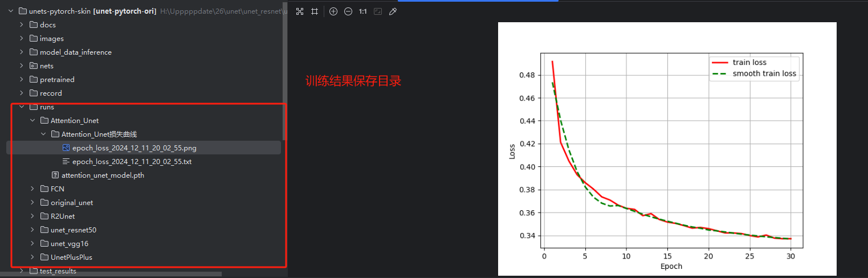Click the project tree vertical scrollbar
The image size is (868, 278).
tap(284, 71)
